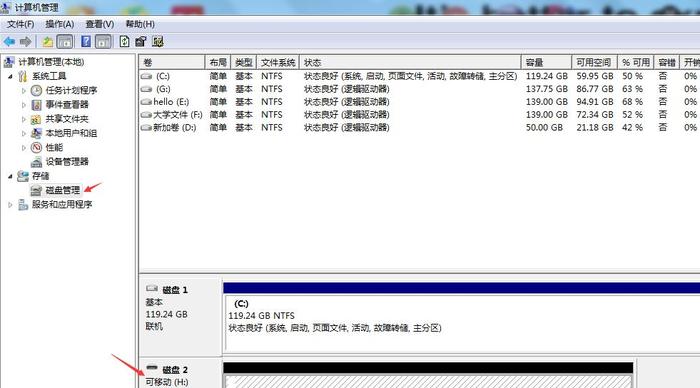Click the 事件查看器 icon

tap(36, 105)
